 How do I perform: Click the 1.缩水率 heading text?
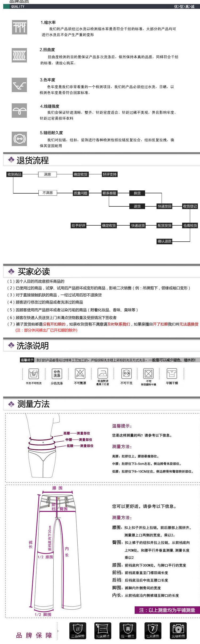point(48,22)
